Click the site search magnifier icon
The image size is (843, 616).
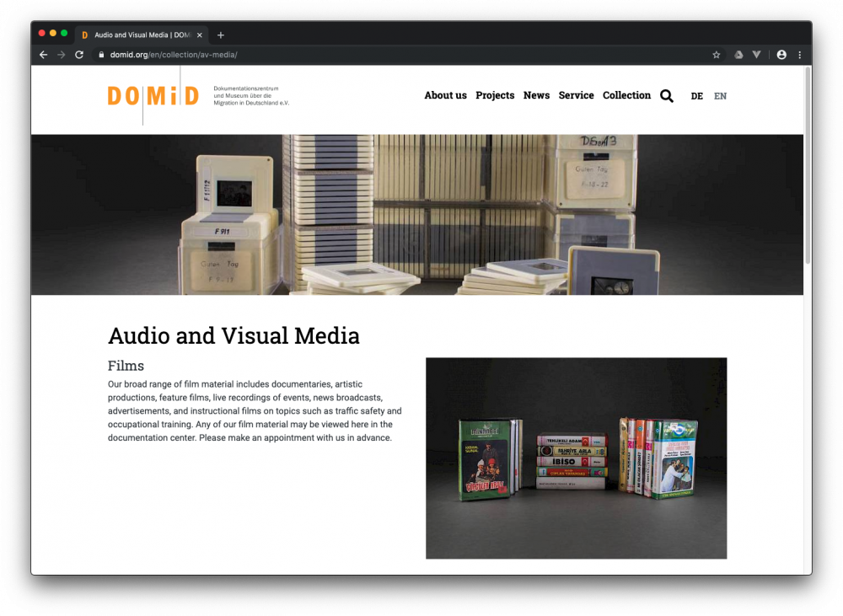[666, 96]
